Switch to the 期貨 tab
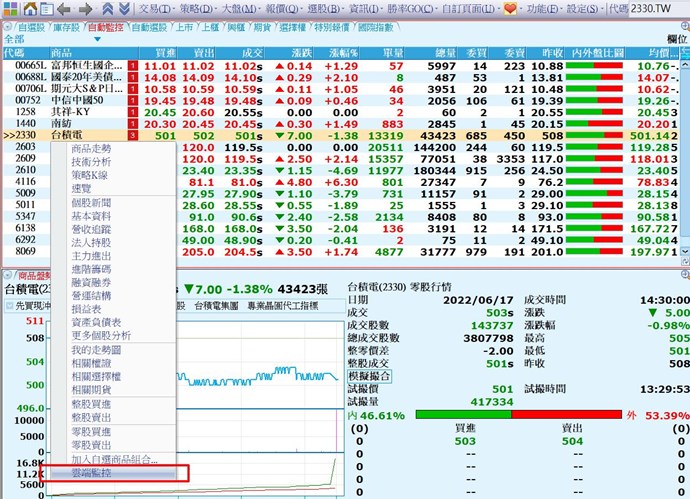The image size is (690, 499). tap(262, 27)
